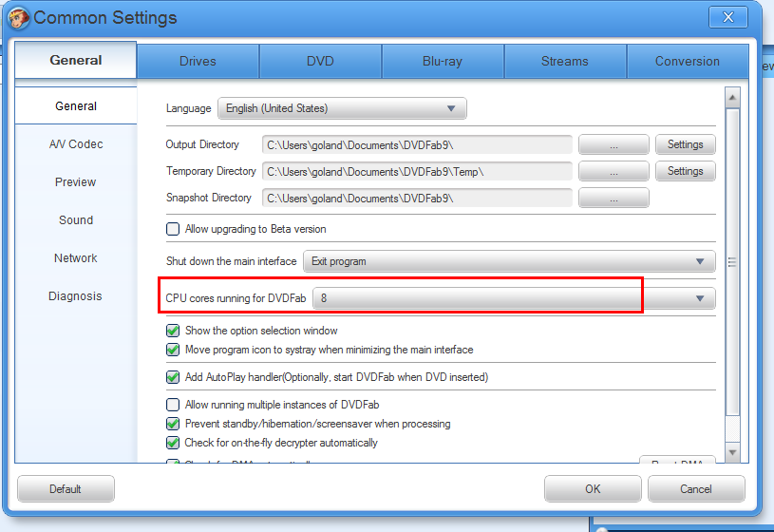This screenshot has width=774, height=532.
Task: Toggle Move program icon to systray checkbox
Action: [x=173, y=350]
